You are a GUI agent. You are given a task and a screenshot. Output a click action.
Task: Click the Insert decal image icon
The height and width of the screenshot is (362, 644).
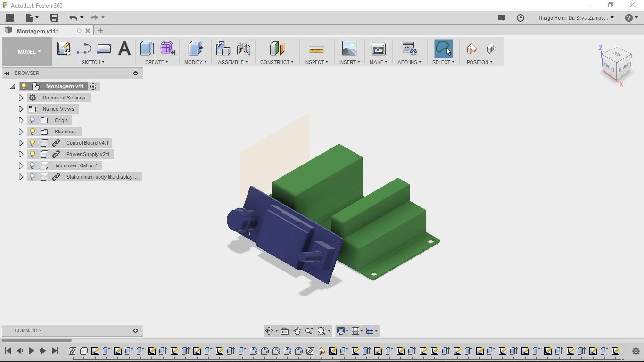[x=349, y=48]
